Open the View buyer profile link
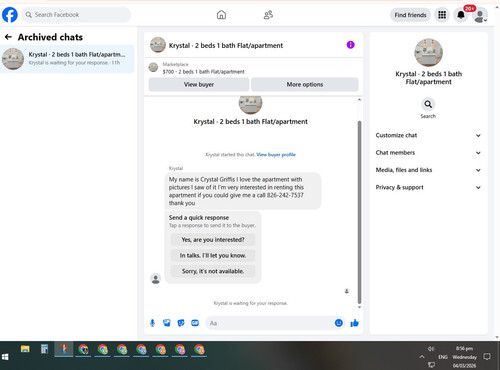 [x=276, y=155]
